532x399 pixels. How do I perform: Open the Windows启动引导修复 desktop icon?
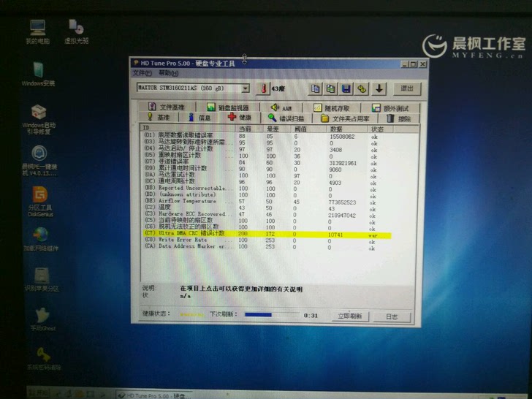(x=39, y=119)
